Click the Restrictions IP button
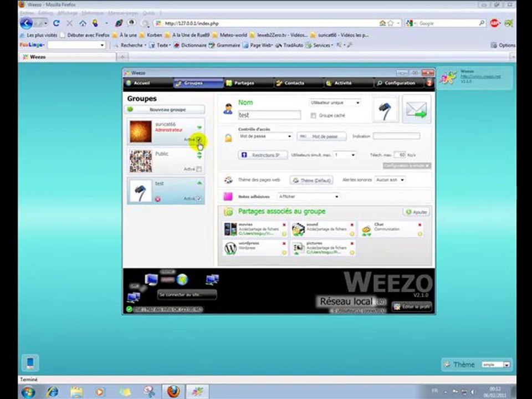The image size is (532, 399). coord(263,155)
